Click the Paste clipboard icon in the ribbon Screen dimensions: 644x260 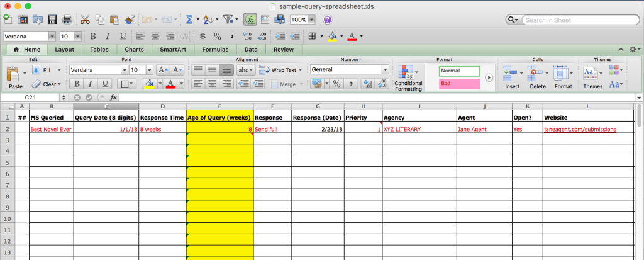coord(14,74)
